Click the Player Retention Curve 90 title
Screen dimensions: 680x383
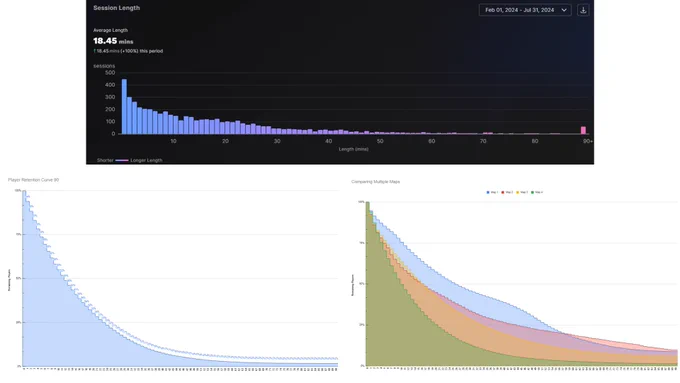click(33, 180)
